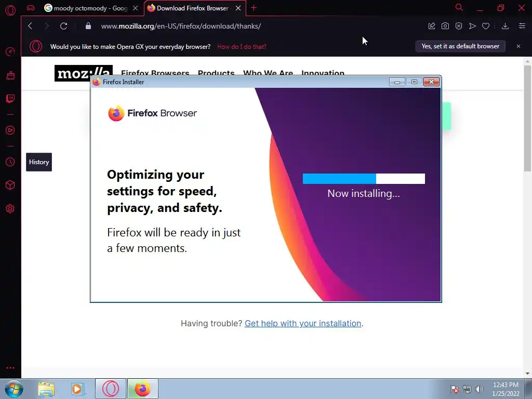Viewport: 532px width, 399px height.
Task: Click 'How do I do that?' link
Action: pos(242,47)
